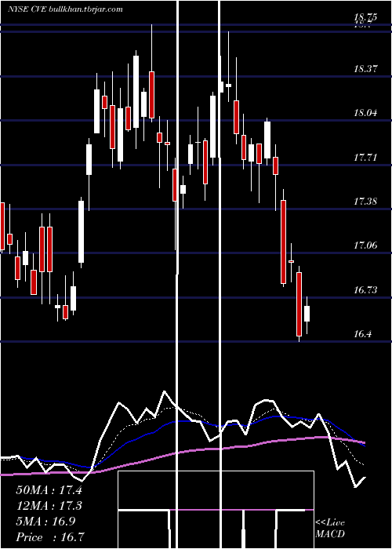Click the <<Live MACD label
This screenshot has width=392, height=549.
click(x=330, y=529)
